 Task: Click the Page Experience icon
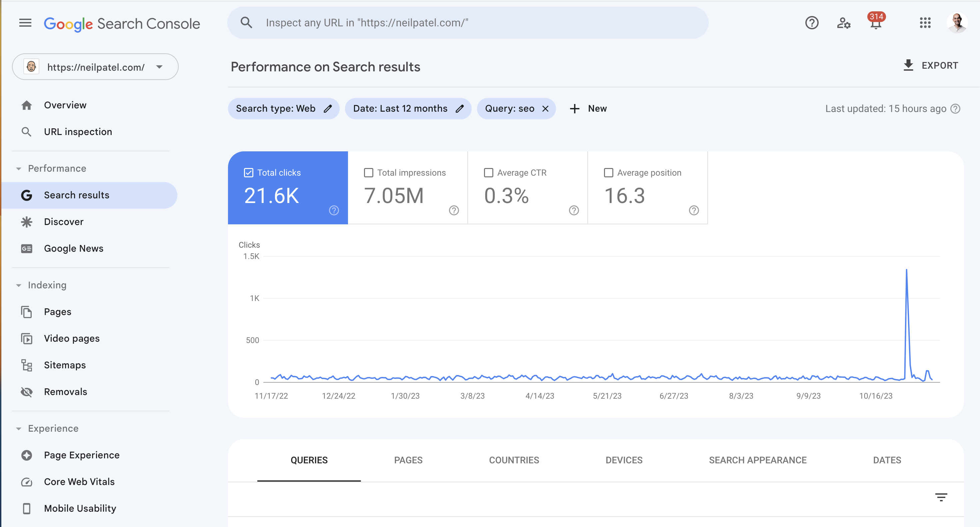[26, 455]
